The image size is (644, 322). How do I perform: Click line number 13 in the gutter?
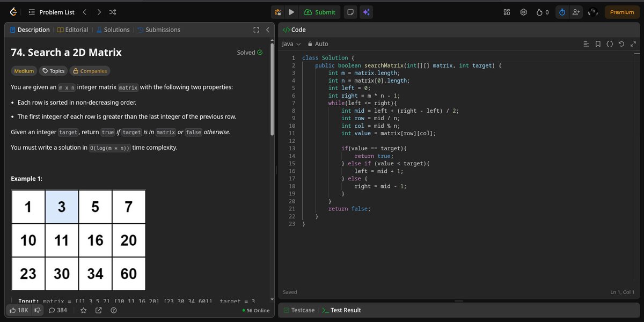292,149
